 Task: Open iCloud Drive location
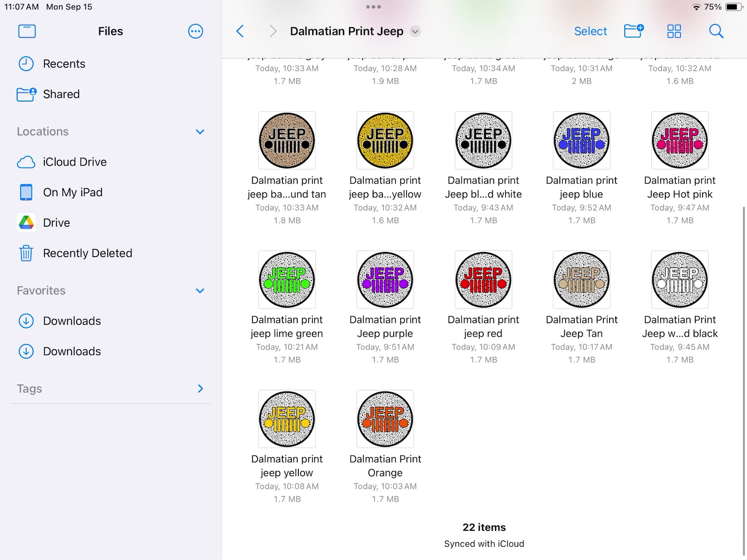(x=75, y=162)
